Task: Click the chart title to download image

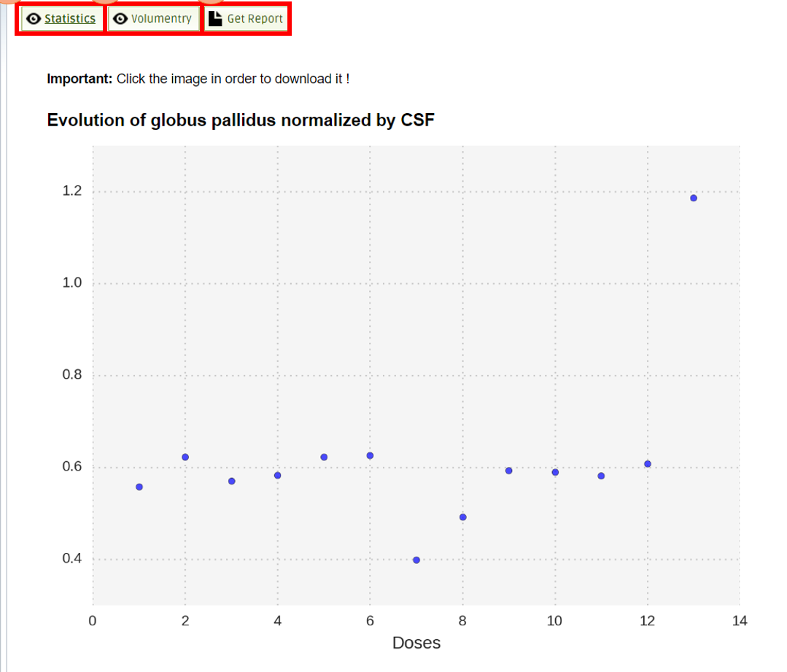Action: pos(241,120)
